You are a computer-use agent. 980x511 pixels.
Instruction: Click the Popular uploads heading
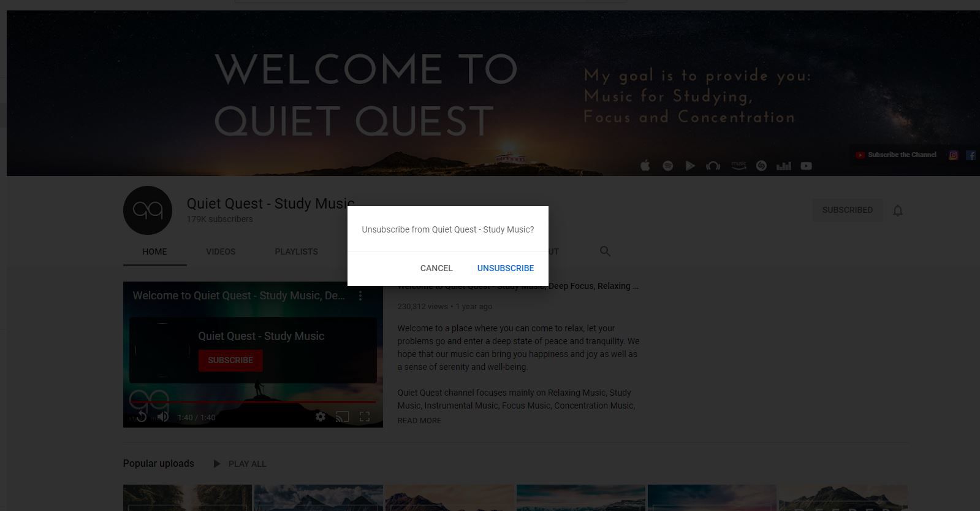coord(158,464)
